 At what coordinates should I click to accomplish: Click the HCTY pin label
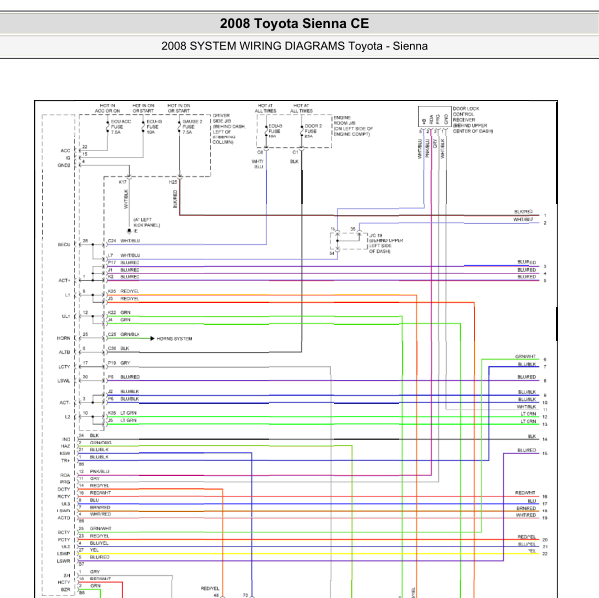(x=64, y=583)
